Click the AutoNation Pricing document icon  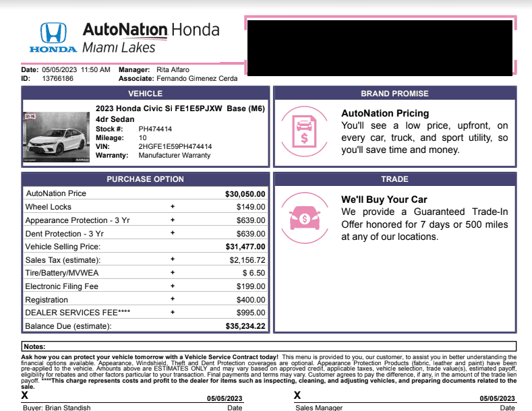tap(304, 131)
